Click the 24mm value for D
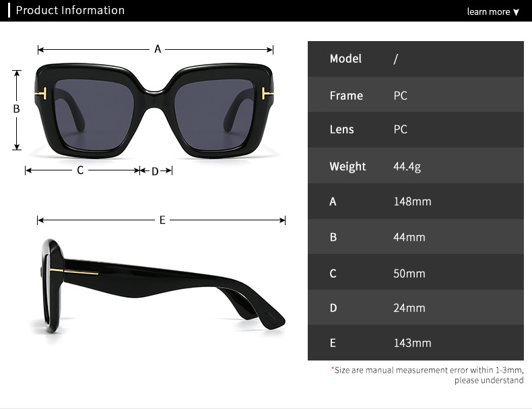Viewport: 532px width, 409px height. (x=409, y=308)
